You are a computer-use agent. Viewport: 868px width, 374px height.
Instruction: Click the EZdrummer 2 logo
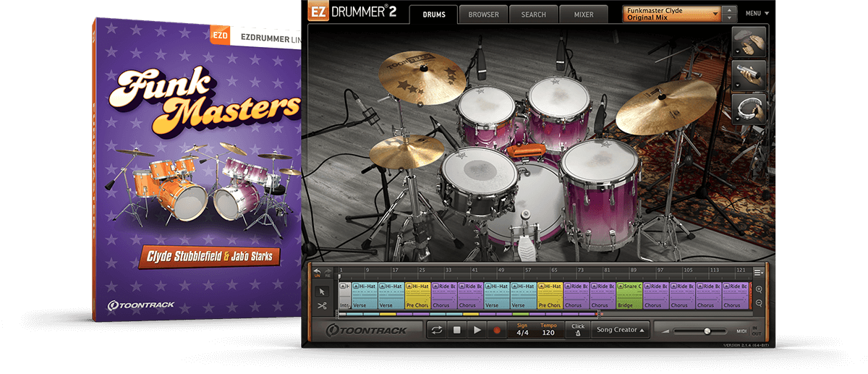coord(354,12)
